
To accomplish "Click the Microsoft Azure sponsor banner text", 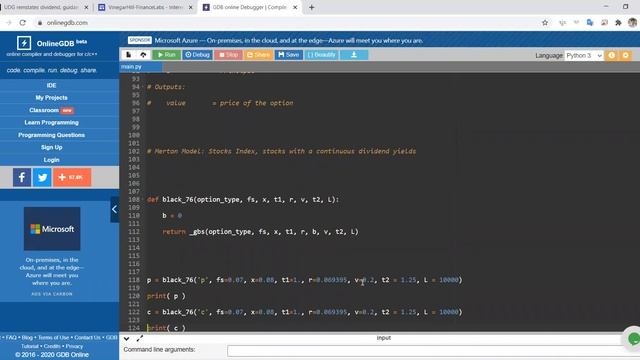I will click(289, 40).
